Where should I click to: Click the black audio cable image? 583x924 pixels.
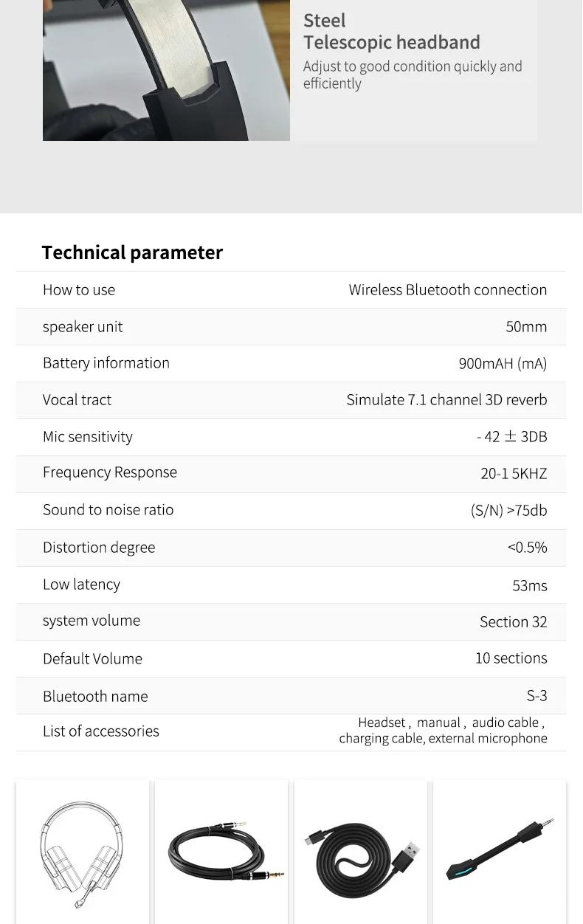[221, 854]
